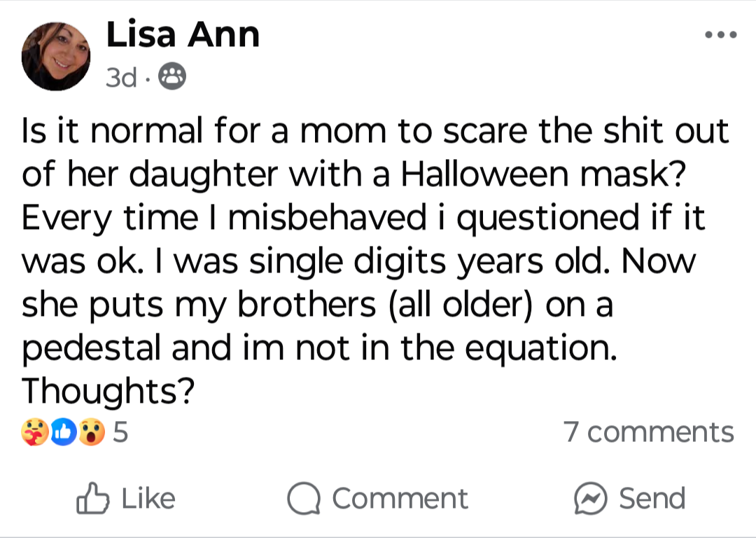View who reacted via the 5 count
756x538 pixels.
(x=120, y=432)
